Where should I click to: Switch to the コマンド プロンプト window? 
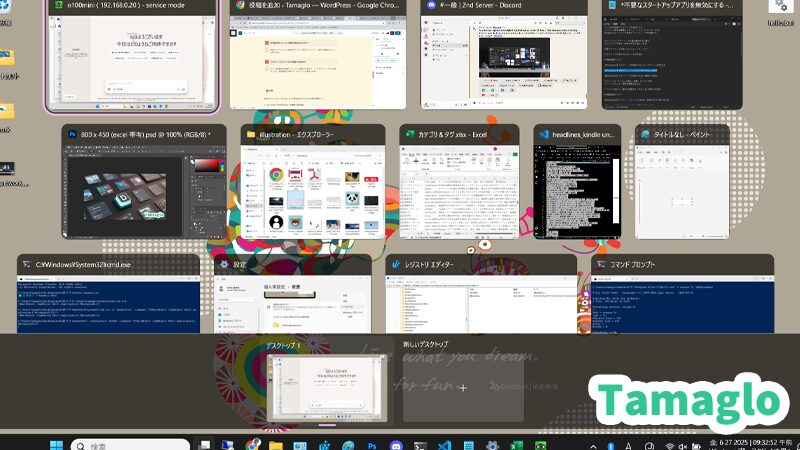point(682,294)
